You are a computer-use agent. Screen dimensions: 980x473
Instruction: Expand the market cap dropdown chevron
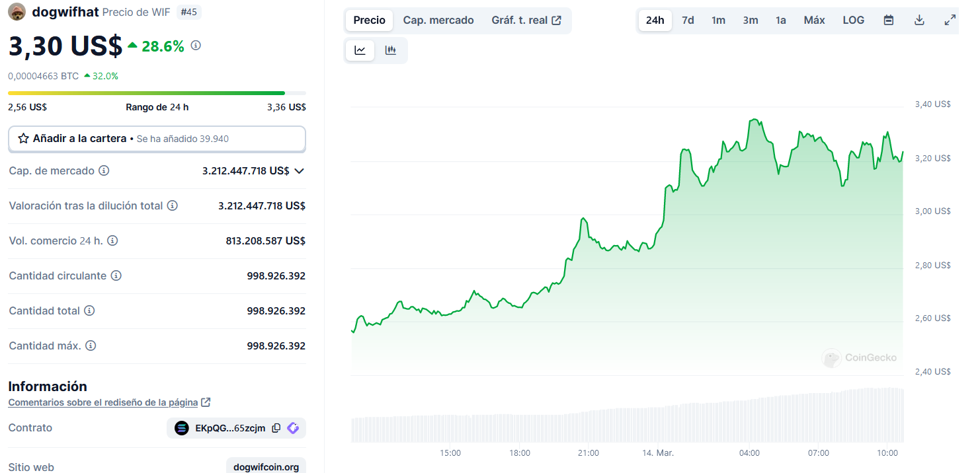(x=299, y=170)
